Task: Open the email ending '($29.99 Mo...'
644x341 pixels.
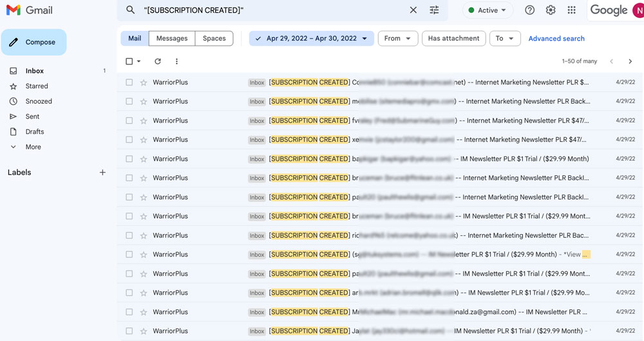Action: coord(380,293)
